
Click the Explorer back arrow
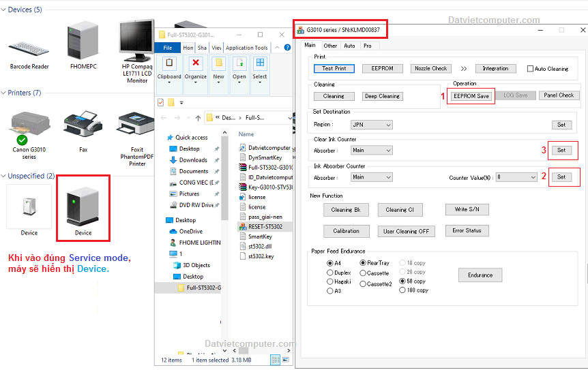(x=164, y=118)
